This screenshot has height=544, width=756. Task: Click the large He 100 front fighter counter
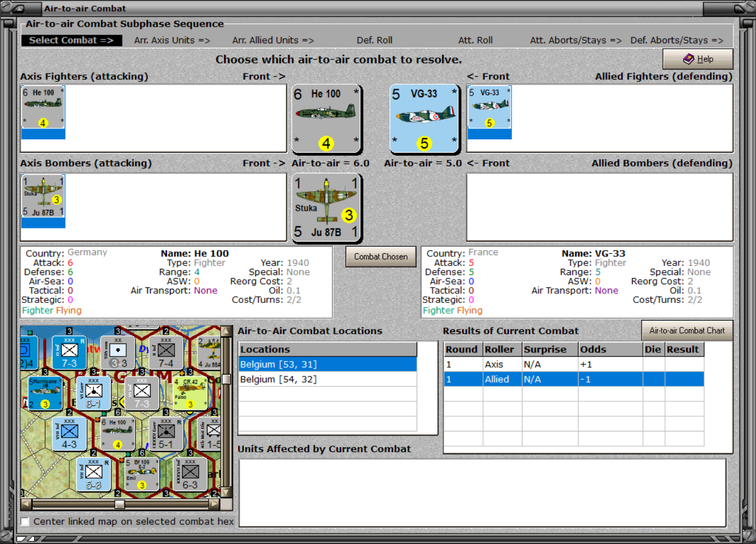327,119
